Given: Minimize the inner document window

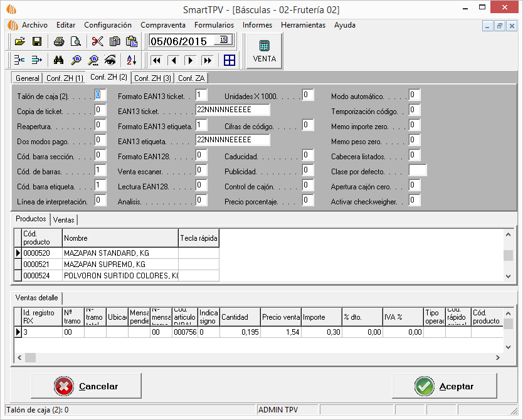Looking at the screenshot, I should (x=487, y=26).
